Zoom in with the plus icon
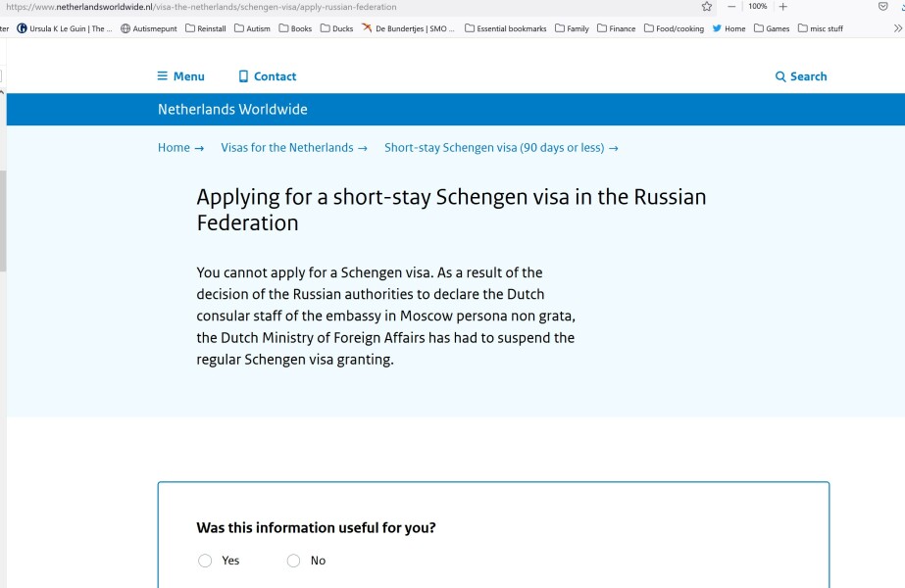The width and height of the screenshot is (905, 588). pyautogui.click(x=782, y=7)
